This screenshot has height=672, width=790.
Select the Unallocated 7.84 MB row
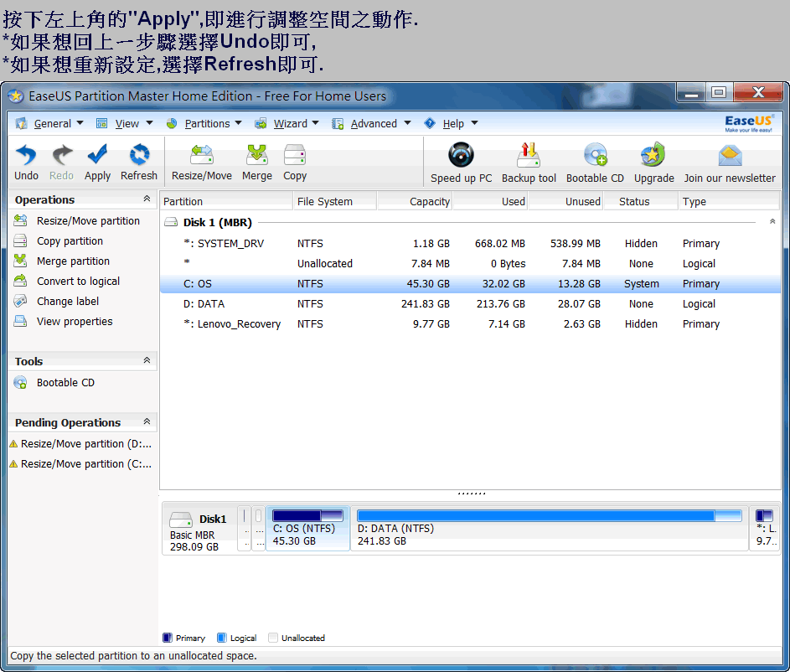click(x=470, y=263)
